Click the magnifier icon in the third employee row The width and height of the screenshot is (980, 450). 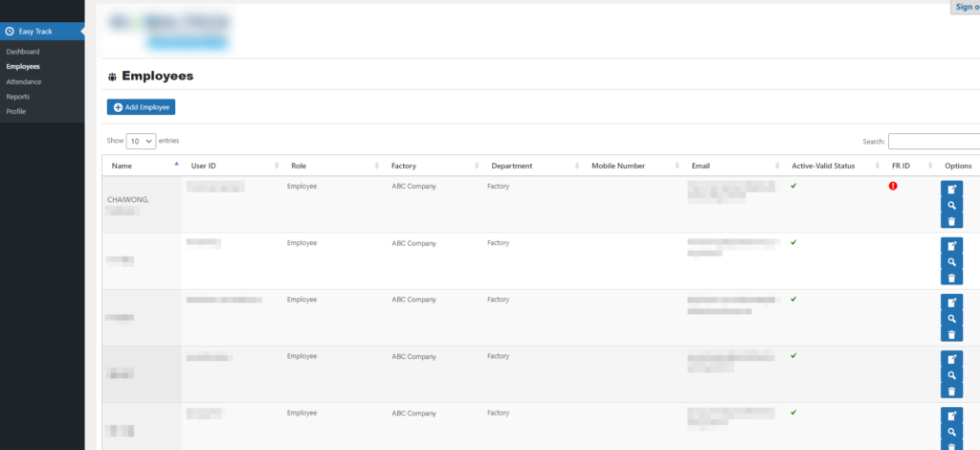[951, 319]
